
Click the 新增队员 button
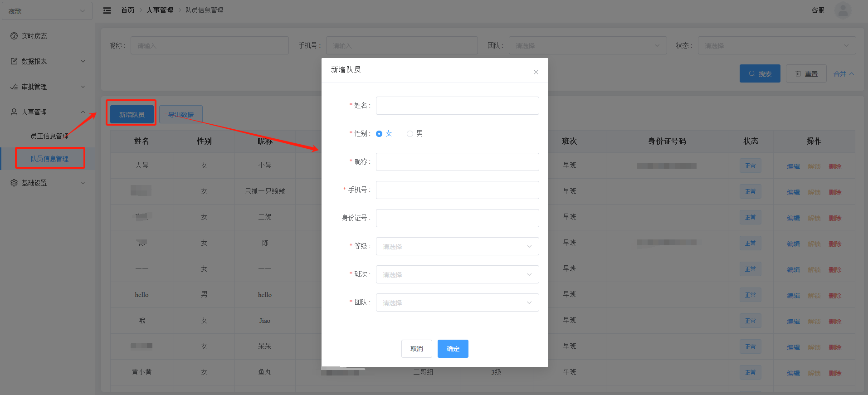tap(132, 114)
